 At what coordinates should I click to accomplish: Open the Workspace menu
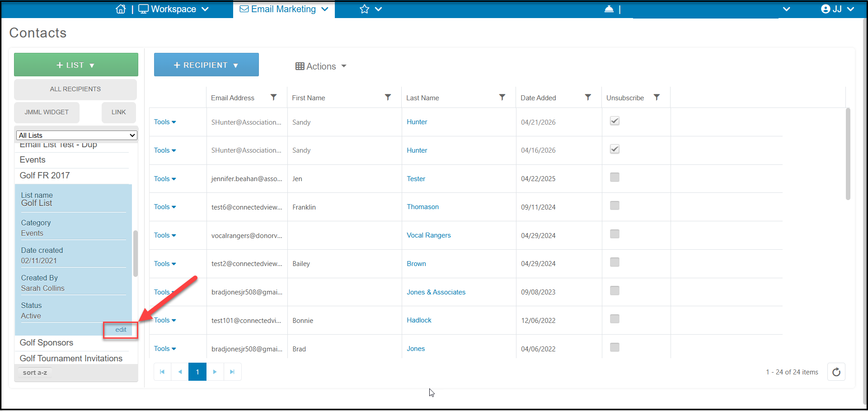click(174, 9)
